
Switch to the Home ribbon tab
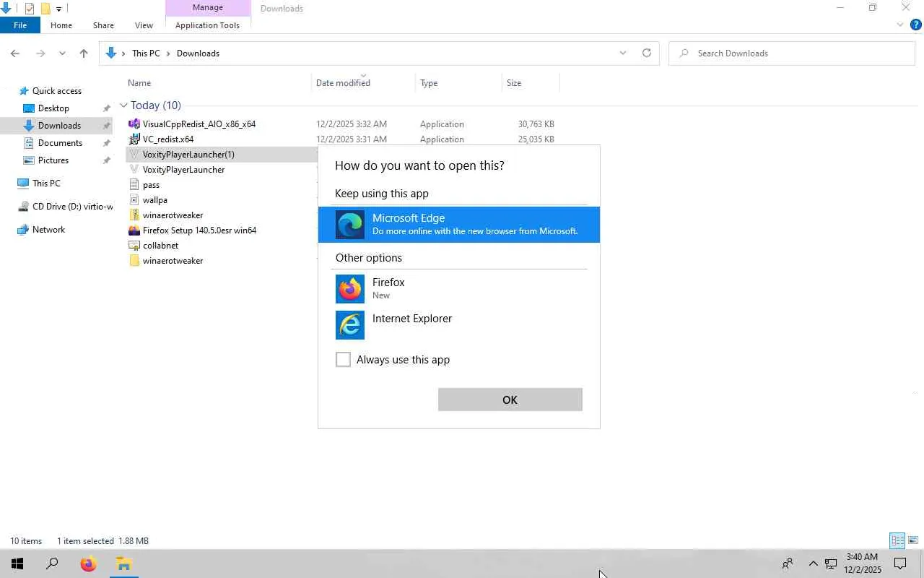tap(61, 25)
